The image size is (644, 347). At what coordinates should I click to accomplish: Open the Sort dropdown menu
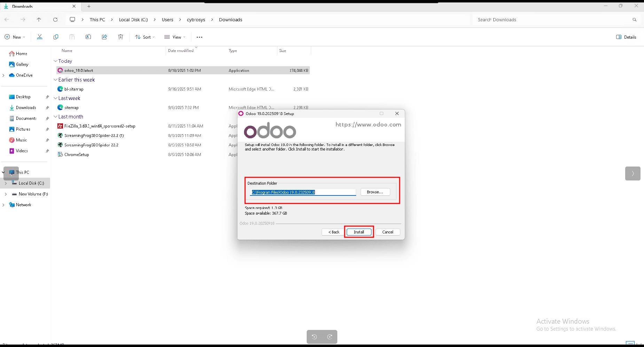145,37
